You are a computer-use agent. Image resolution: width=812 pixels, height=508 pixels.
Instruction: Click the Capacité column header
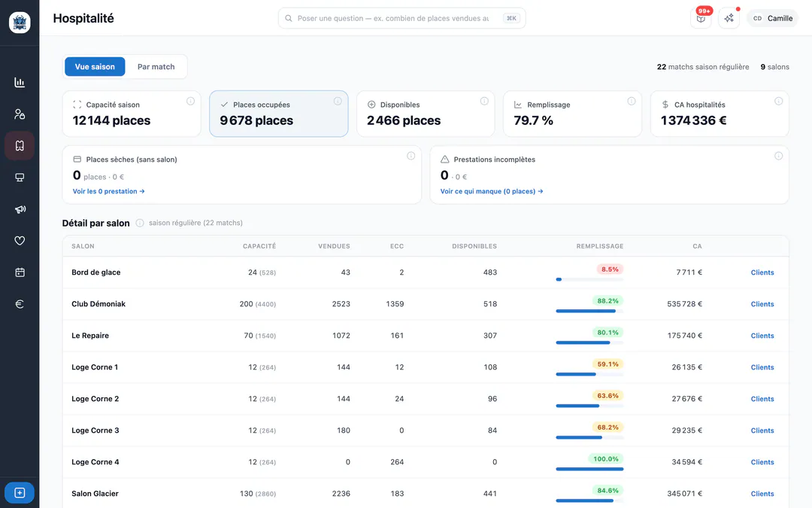pos(259,246)
